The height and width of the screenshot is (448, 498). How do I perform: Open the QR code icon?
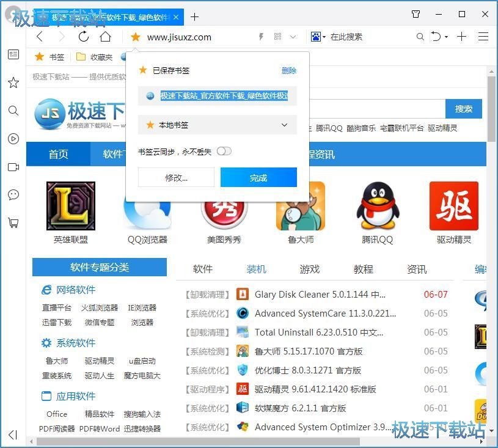click(277, 37)
